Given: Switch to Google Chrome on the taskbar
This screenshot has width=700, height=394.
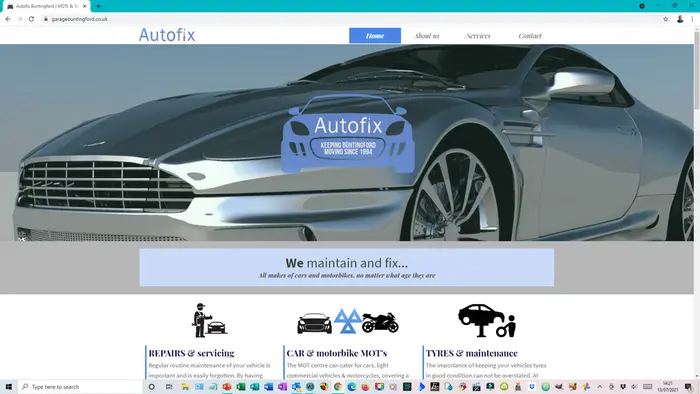Looking at the screenshot, I should tap(338, 387).
